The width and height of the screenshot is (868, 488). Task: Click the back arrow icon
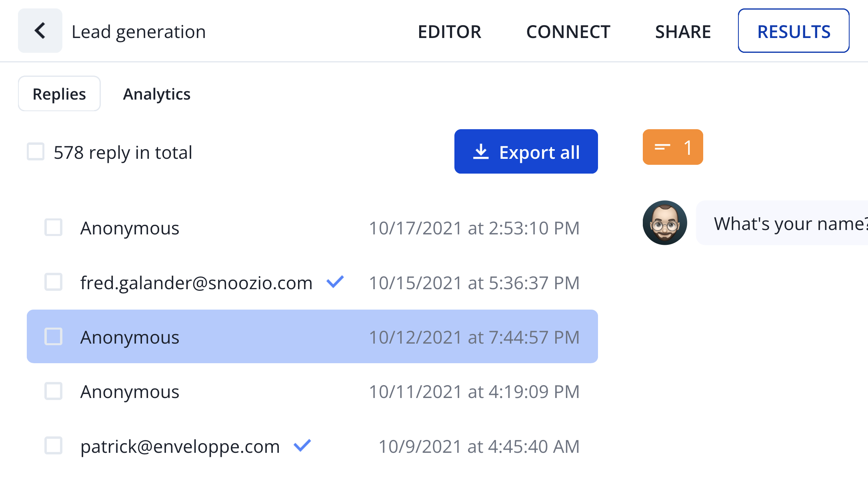pyautogui.click(x=40, y=31)
